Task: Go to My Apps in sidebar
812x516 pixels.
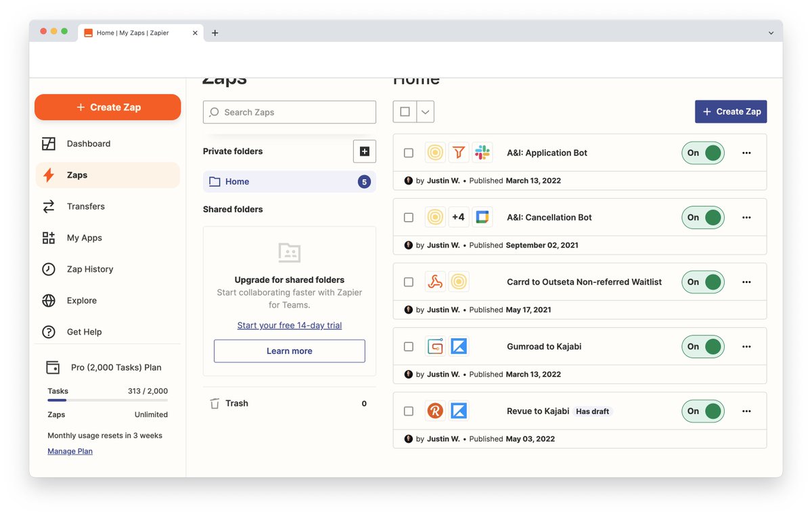Action: click(108, 238)
